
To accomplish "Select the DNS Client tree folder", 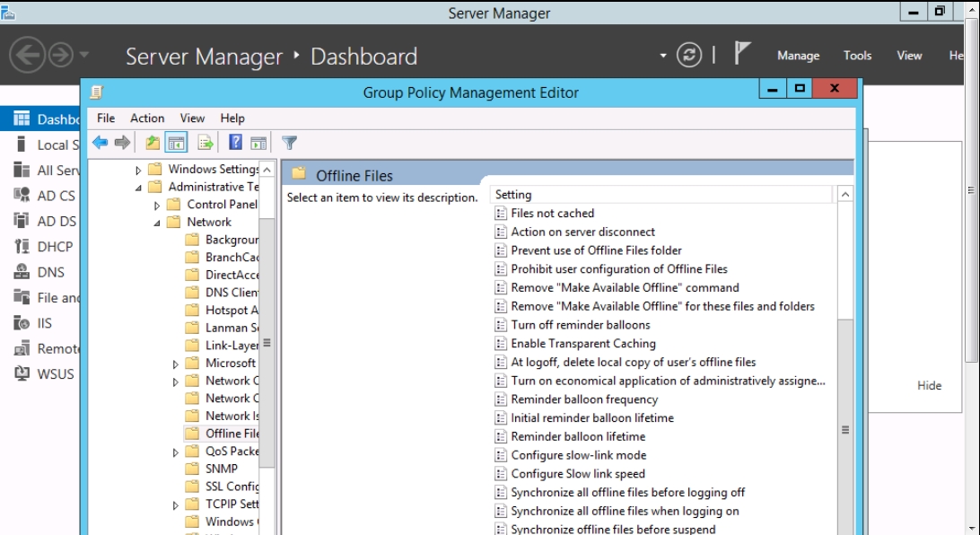I will [x=232, y=293].
